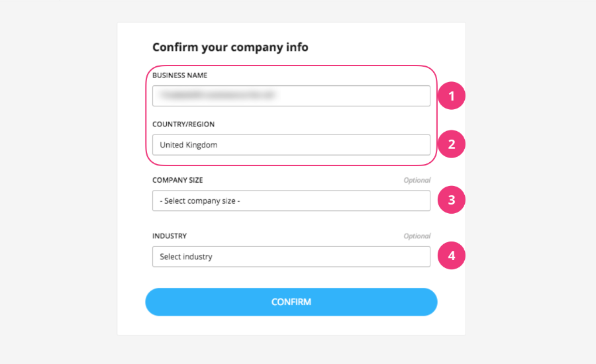Click the Optional tag beside Company Size
The image size is (596, 364).
click(417, 180)
